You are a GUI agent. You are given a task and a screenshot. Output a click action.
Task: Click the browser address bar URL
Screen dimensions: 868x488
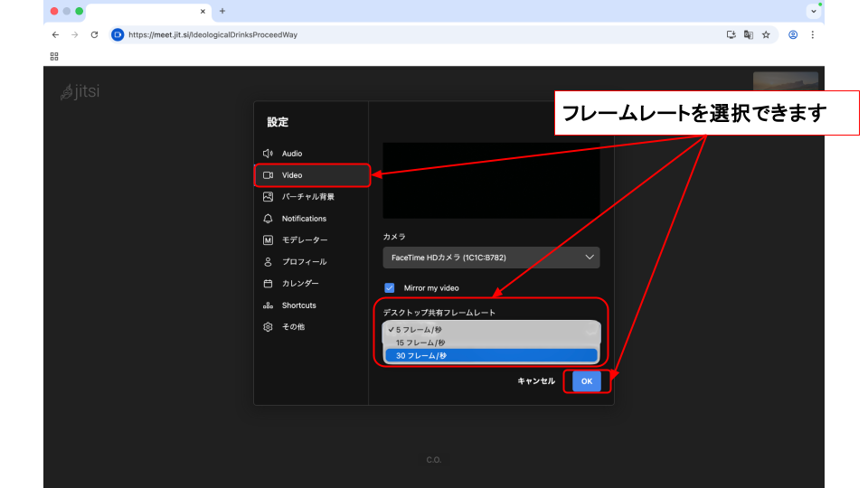coord(212,35)
